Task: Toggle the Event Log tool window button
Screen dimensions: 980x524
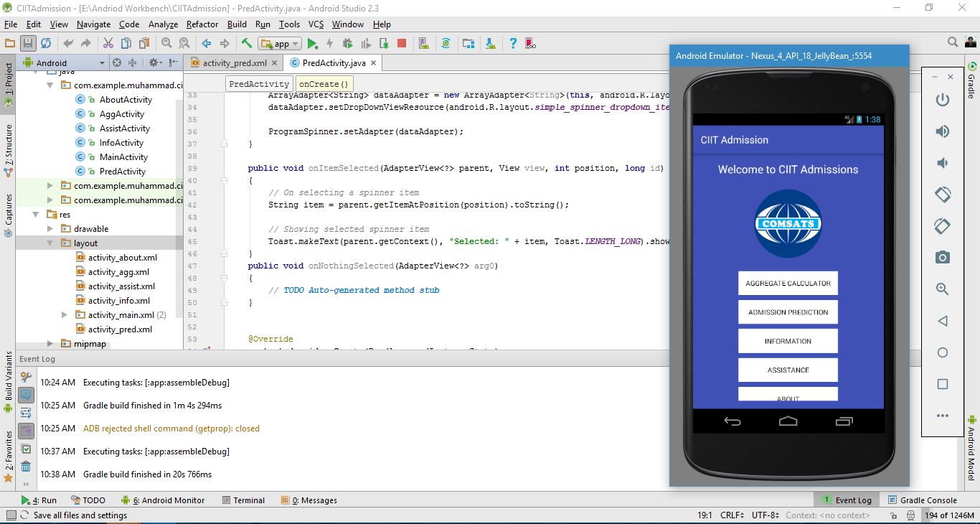Action: pyautogui.click(x=846, y=500)
